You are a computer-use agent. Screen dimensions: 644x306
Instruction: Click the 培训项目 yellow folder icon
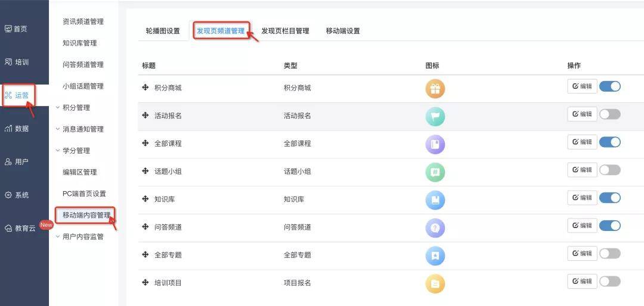click(435, 284)
